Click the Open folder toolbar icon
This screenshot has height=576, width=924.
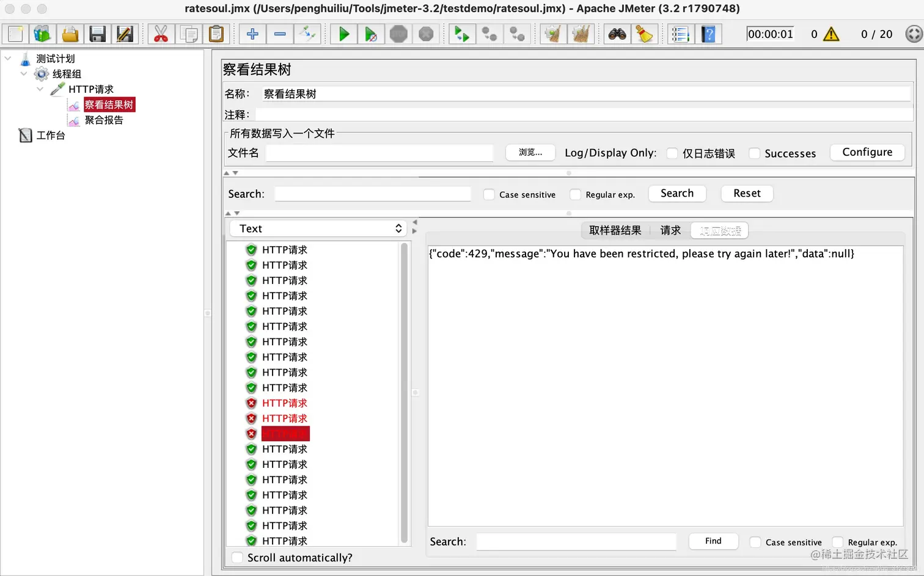click(x=70, y=34)
